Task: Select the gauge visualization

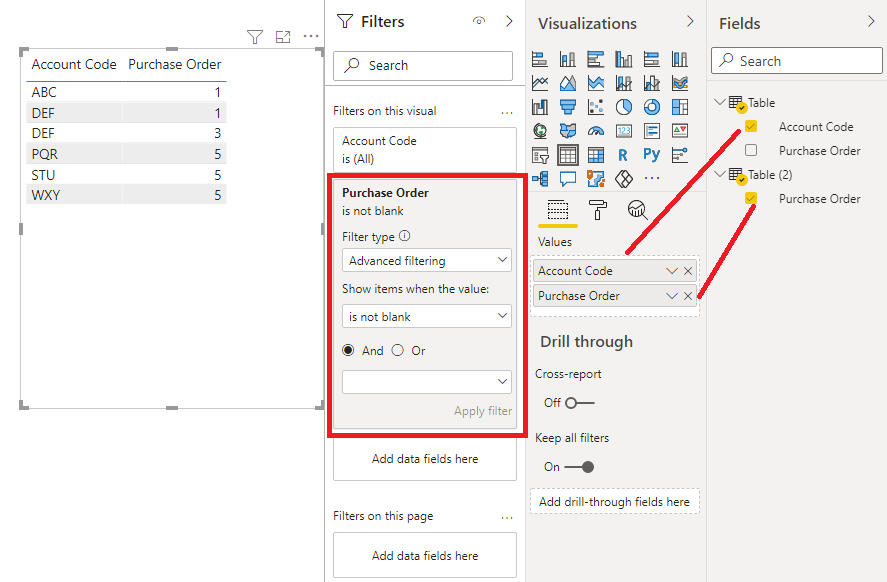Action: (x=596, y=131)
